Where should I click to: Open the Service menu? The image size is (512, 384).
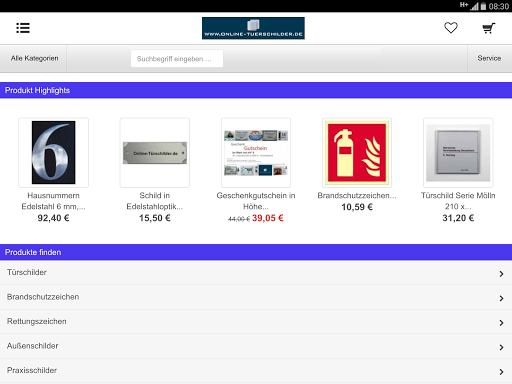point(489,58)
